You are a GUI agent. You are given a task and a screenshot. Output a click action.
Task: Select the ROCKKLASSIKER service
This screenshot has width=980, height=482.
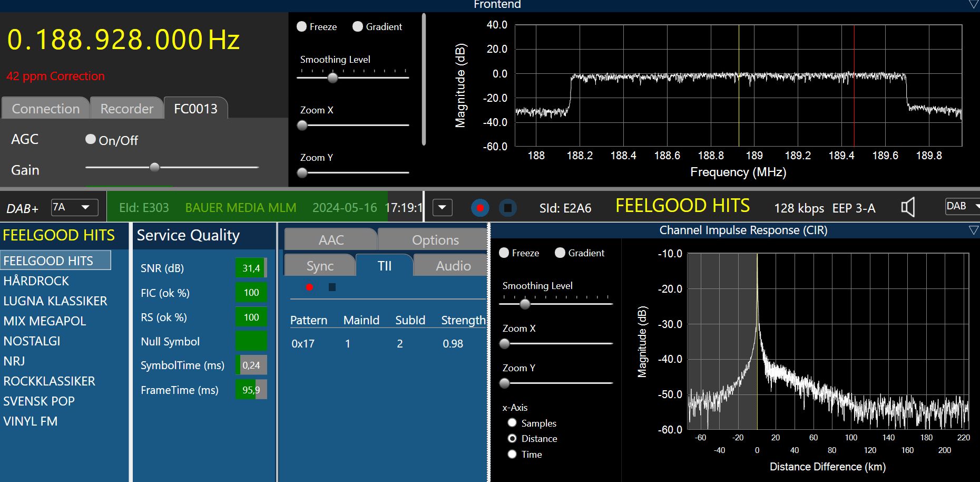(50, 381)
